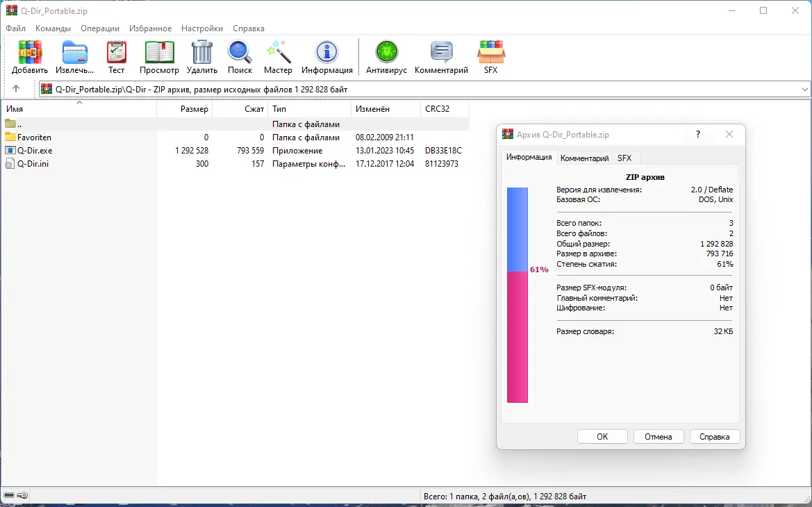Switch to the Комментарий tab in dialog
812x507 pixels.
584,158
